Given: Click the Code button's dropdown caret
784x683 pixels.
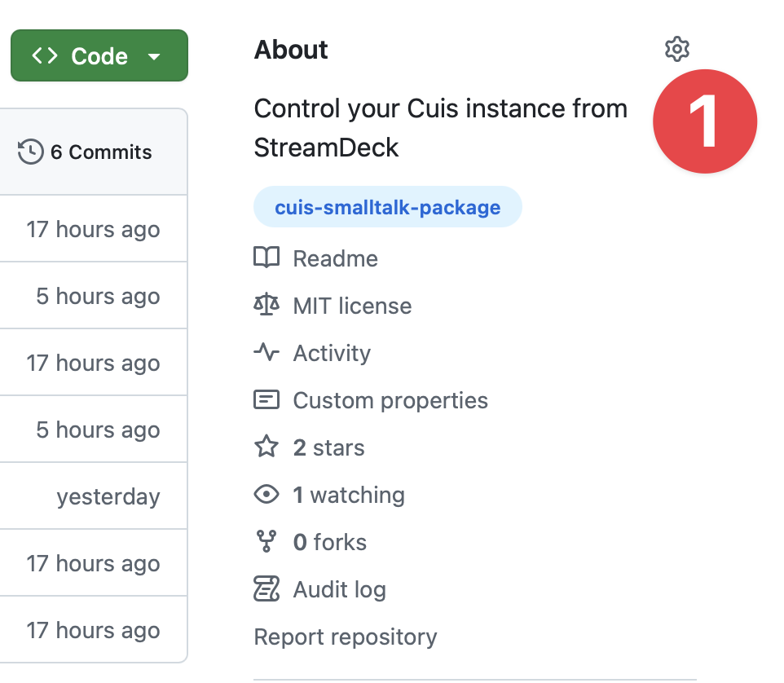Looking at the screenshot, I should (154, 56).
